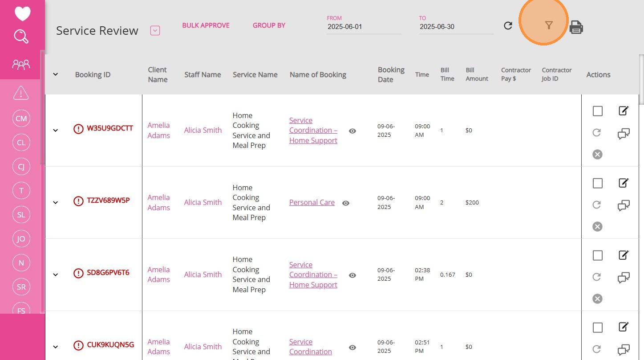Open the Service Review title dropdown
The height and width of the screenshot is (360, 644).
tap(155, 31)
